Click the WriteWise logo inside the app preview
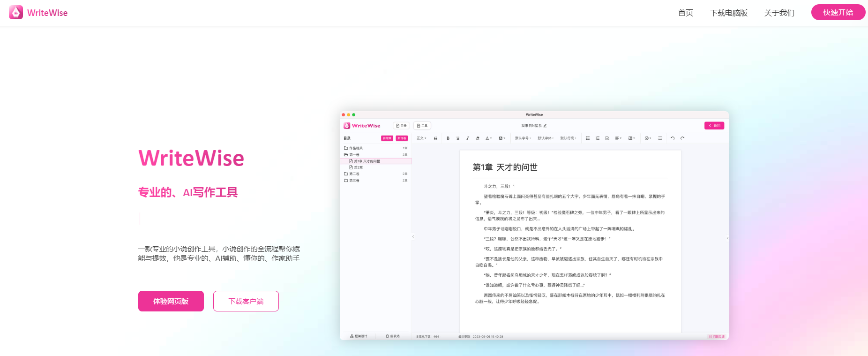Screen dimensions: 868x356 pos(362,126)
